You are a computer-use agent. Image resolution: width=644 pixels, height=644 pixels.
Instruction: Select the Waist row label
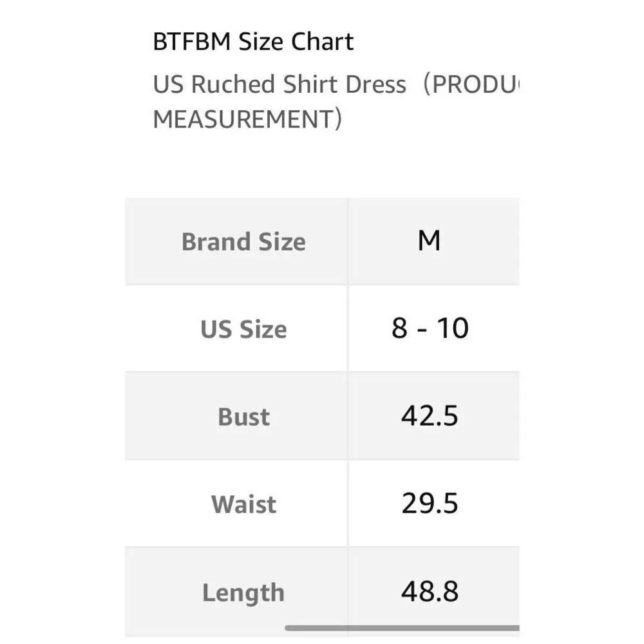tap(243, 505)
